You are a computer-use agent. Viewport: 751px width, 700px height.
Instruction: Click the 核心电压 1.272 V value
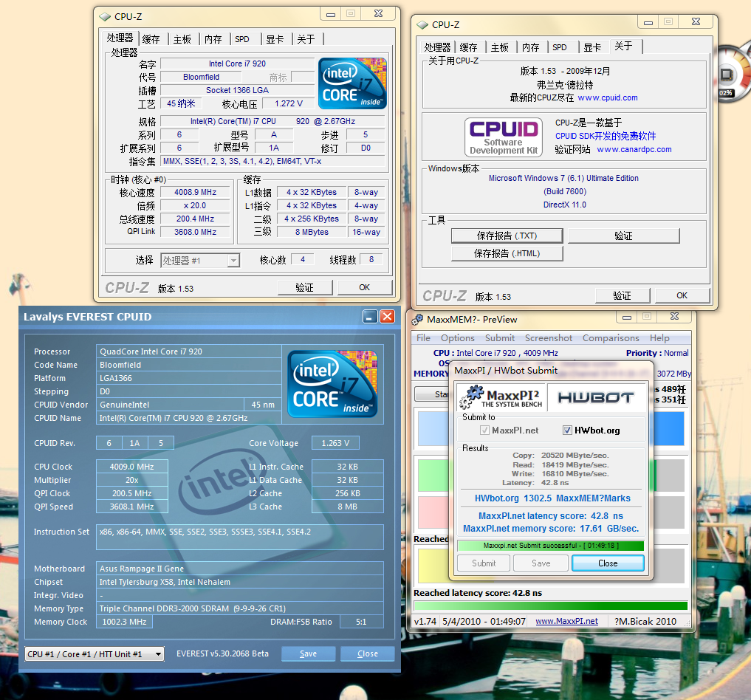(x=288, y=103)
